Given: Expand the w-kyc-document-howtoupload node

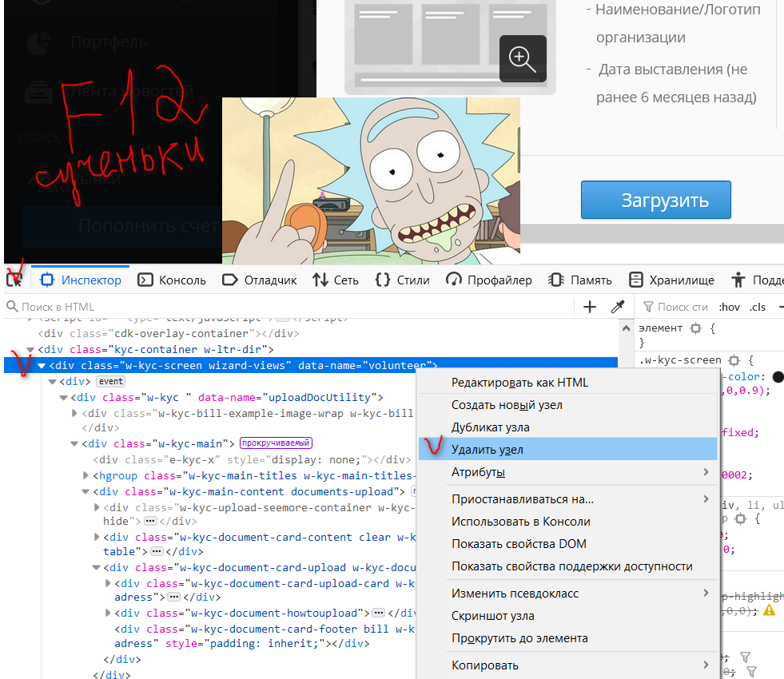Looking at the screenshot, I should [108, 613].
